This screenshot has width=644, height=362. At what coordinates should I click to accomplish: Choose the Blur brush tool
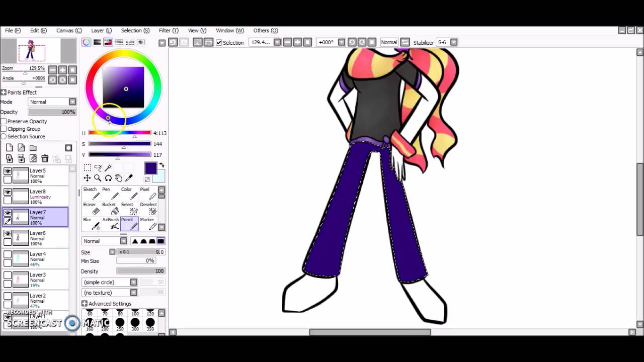pyautogui.click(x=91, y=223)
